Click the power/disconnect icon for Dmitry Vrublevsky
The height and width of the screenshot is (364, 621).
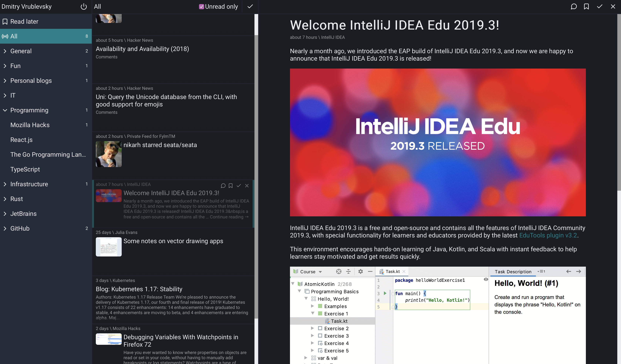83,6
